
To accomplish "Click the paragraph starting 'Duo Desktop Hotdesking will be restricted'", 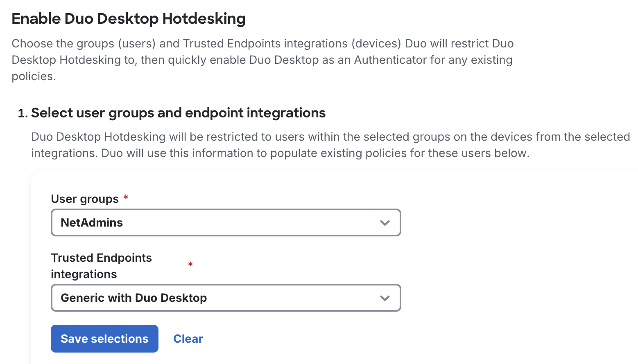I will pos(330,145).
